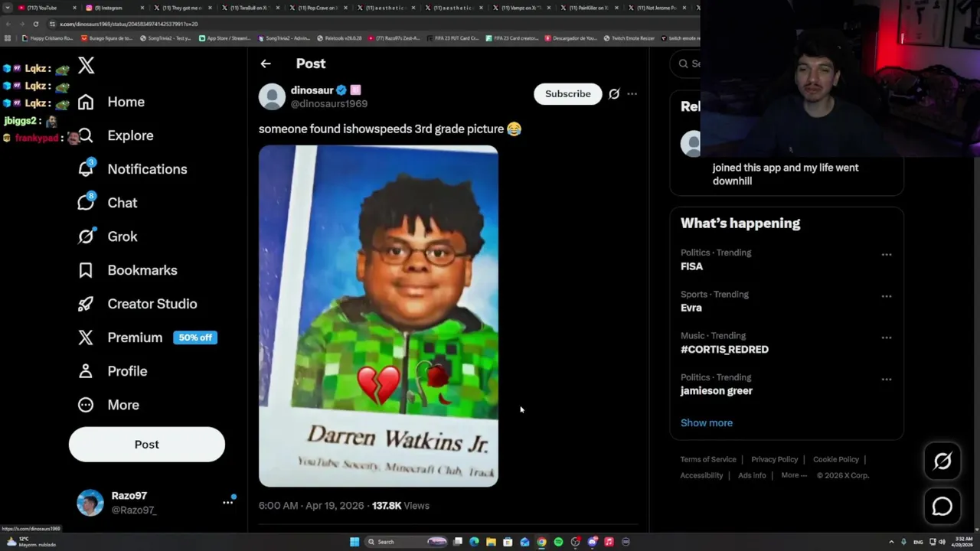Switch to the TaraBull on X tab

(x=249, y=8)
